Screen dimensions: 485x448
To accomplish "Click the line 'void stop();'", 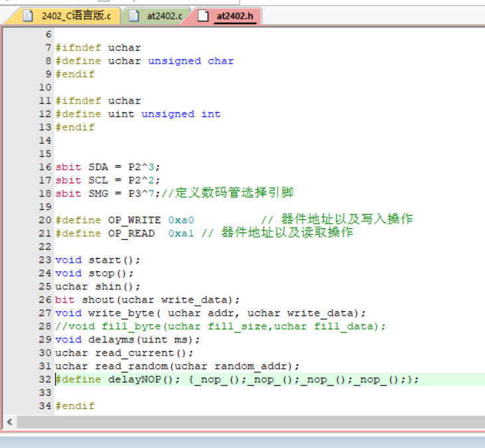I will [x=94, y=273].
